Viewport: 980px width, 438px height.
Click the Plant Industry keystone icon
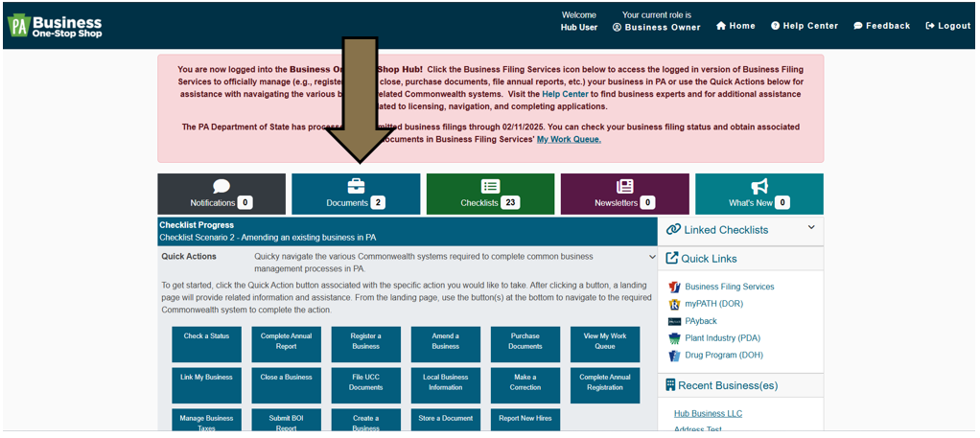[x=674, y=338]
